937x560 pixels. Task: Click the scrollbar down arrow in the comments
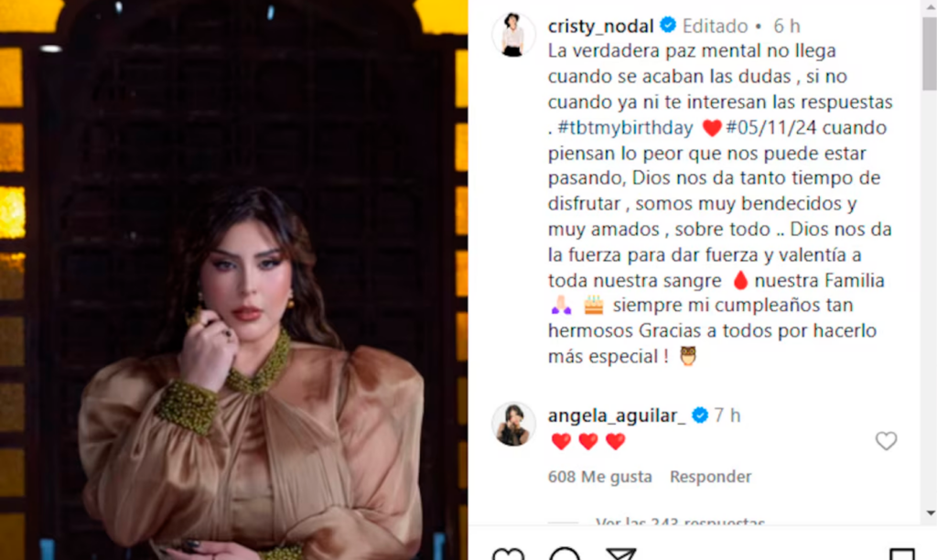pyautogui.click(x=930, y=512)
